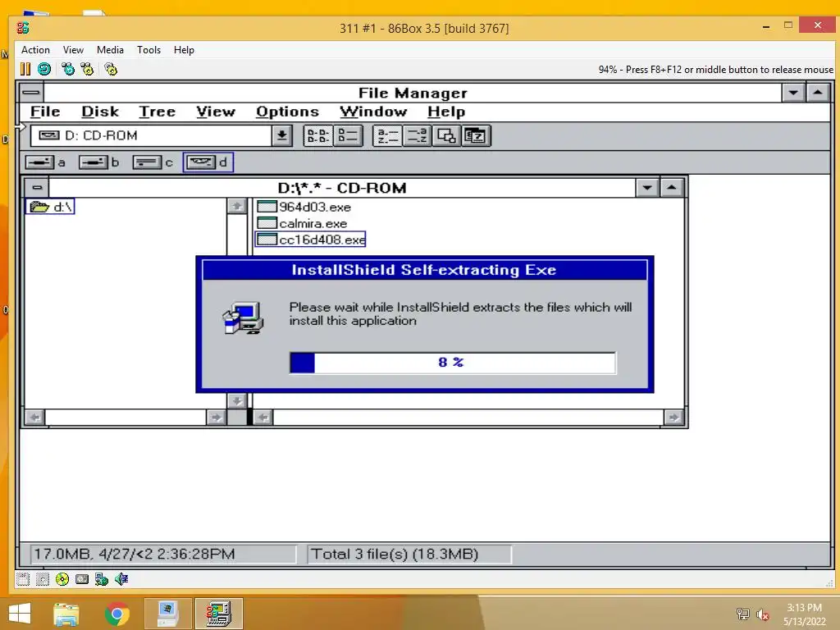Viewport: 840px width, 630px height.
Task: Click hard disk icon in 86Box status bar
Action: pos(82,579)
